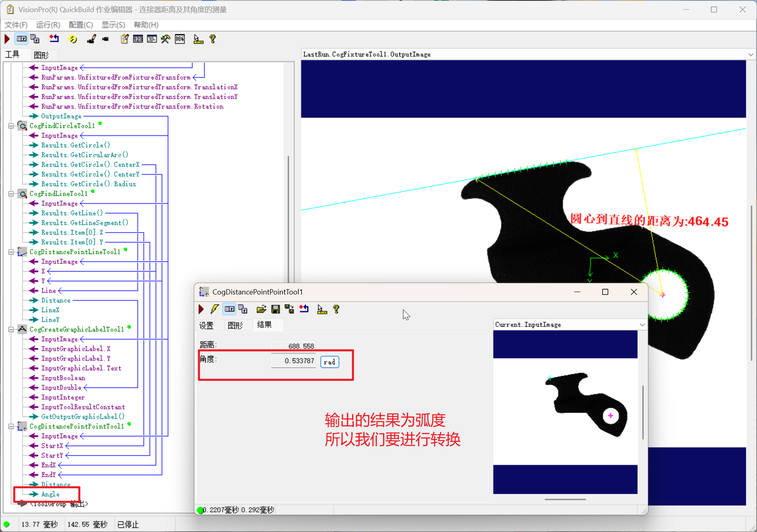
Task: Open the 文件(F) menu
Action: (16, 25)
